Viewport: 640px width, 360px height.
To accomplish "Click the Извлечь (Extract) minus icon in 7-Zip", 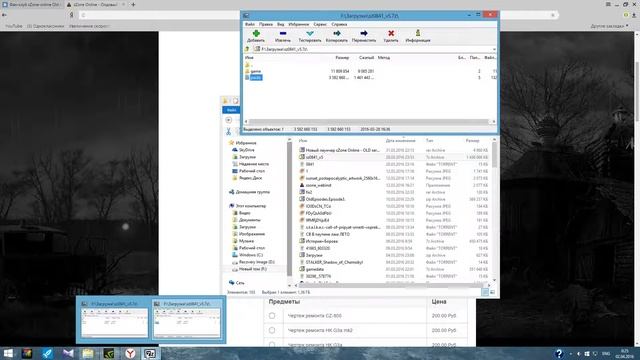I will point(282,33).
